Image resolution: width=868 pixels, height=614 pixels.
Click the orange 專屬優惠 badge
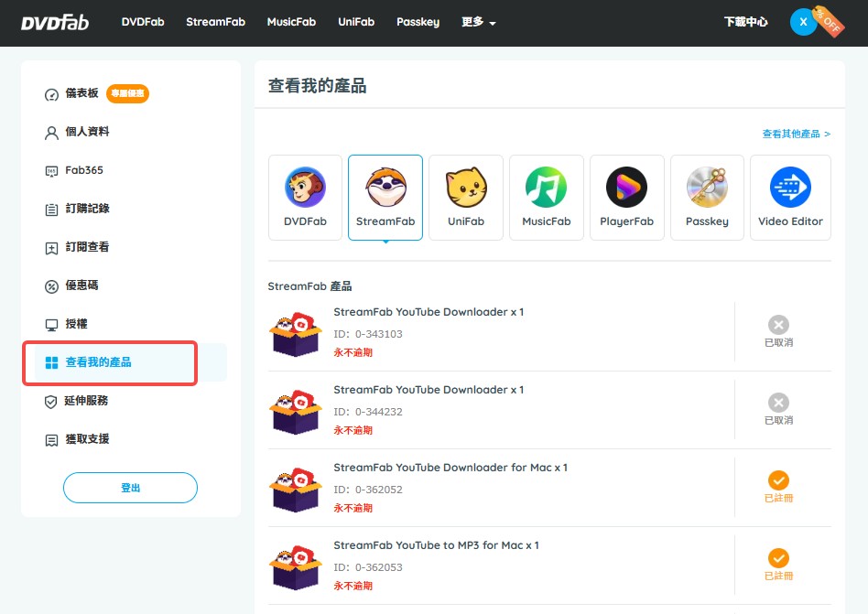tap(127, 93)
